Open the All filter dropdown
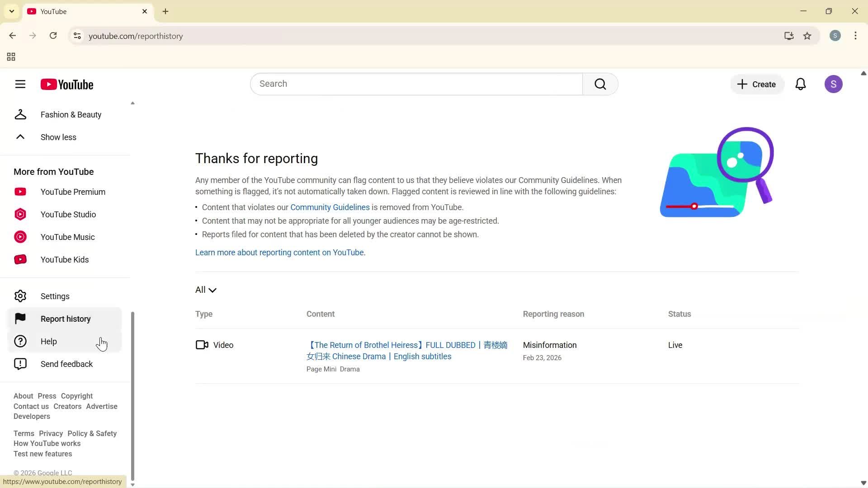Viewport: 868px width, 488px height. [x=206, y=290]
